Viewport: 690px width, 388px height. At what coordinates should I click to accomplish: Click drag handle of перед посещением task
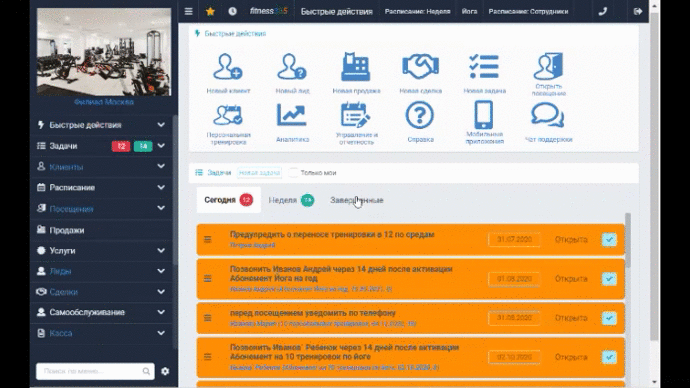[208, 318]
